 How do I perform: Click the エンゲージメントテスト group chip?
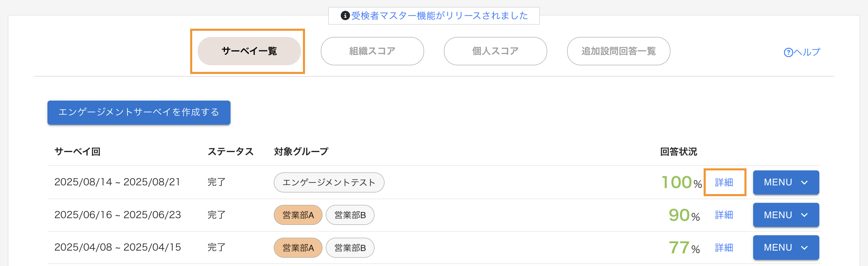coord(329,182)
